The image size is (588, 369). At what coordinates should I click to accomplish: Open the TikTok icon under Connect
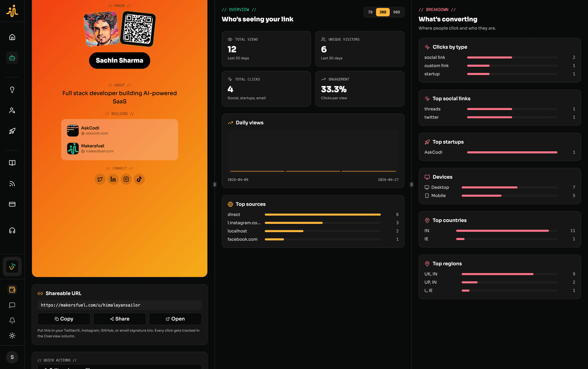pyautogui.click(x=139, y=179)
